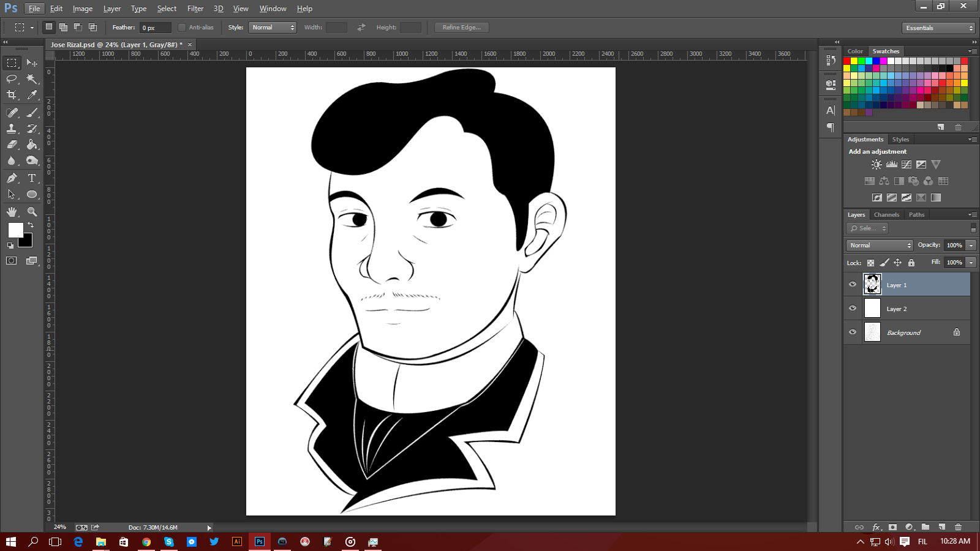Select the Ellipse shape tool
The image size is (980, 551).
(32, 194)
